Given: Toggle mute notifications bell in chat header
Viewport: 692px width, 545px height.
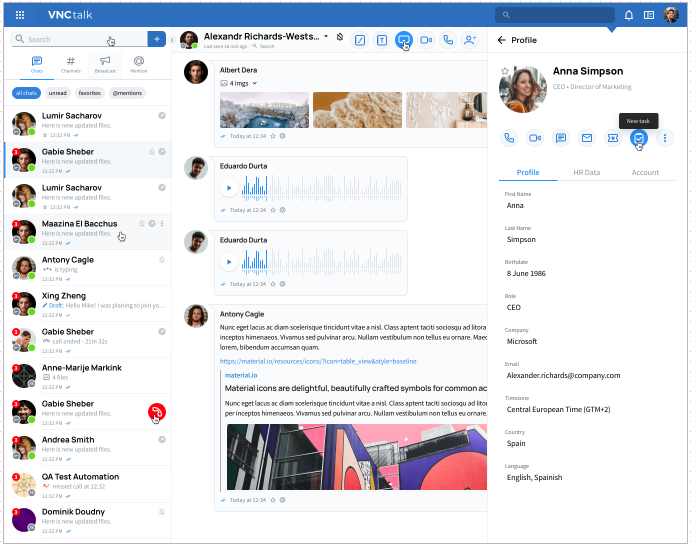Looking at the screenshot, I should (339, 37).
